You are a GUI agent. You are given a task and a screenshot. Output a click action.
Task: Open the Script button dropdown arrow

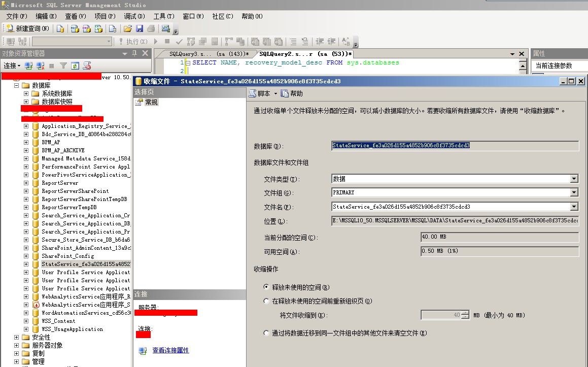click(275, 93)
